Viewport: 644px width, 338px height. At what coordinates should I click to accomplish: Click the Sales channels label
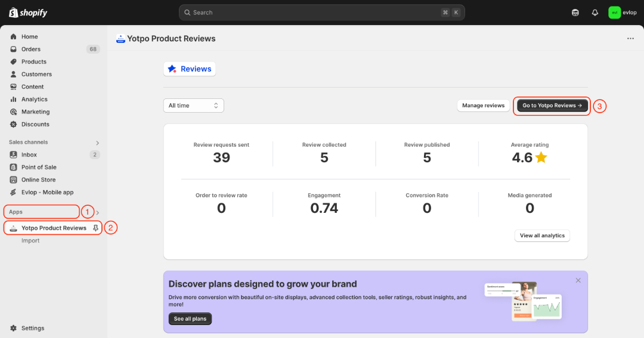pos(29,142)
